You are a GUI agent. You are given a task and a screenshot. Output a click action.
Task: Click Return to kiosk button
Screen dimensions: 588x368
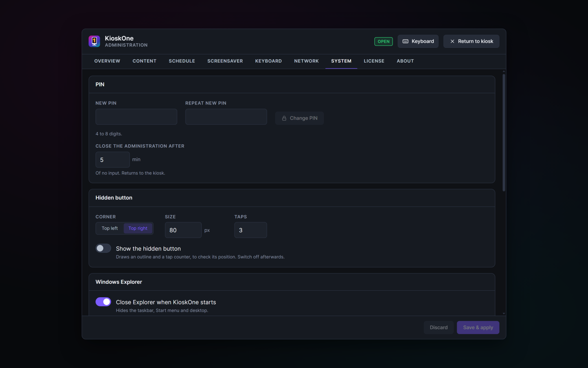[472, 41]
